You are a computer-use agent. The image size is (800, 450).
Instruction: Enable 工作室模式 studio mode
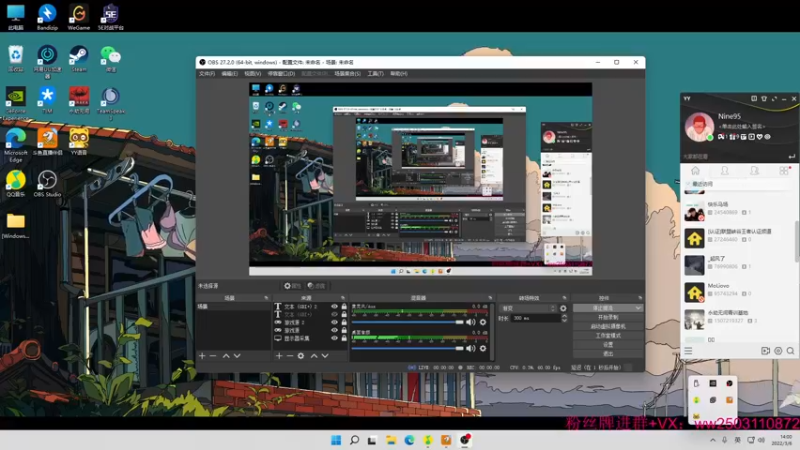(x=608, y=335)
